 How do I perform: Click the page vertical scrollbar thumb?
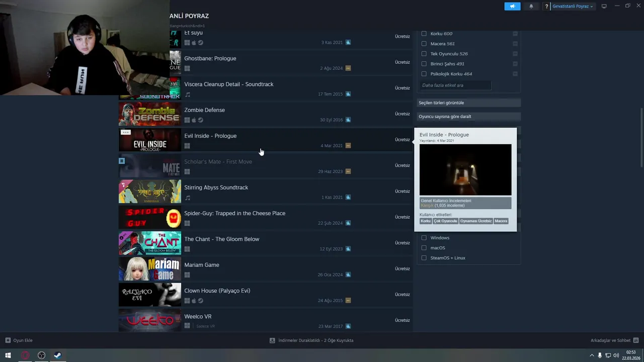click(x=641, y=138)
